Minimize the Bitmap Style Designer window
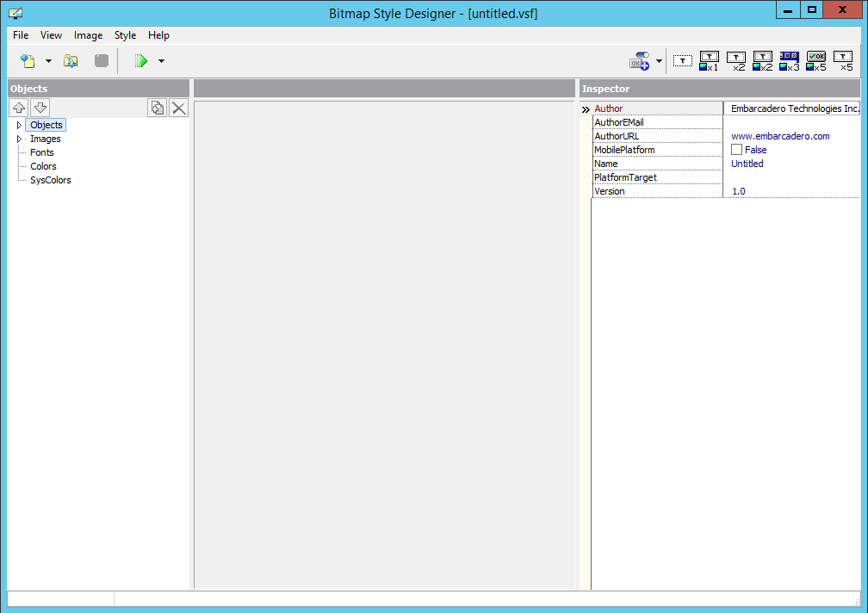The image size is (868, 613). click(x=788, y=10)
